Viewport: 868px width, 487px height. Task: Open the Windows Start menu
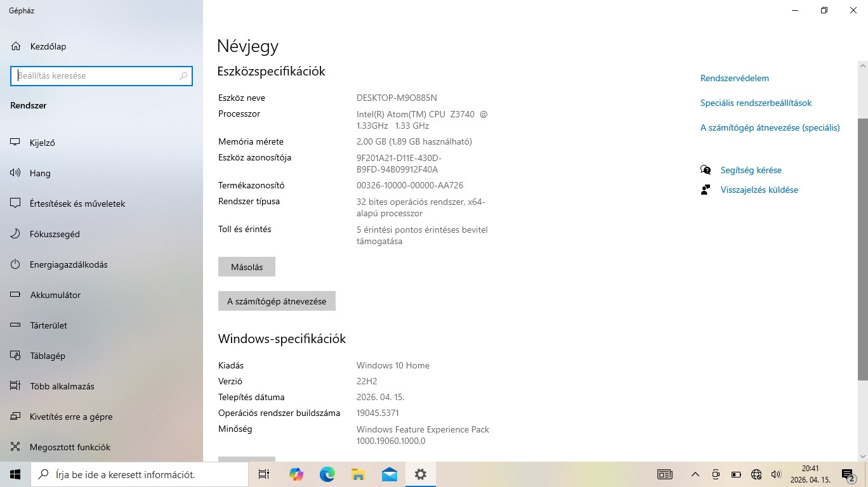15,474
